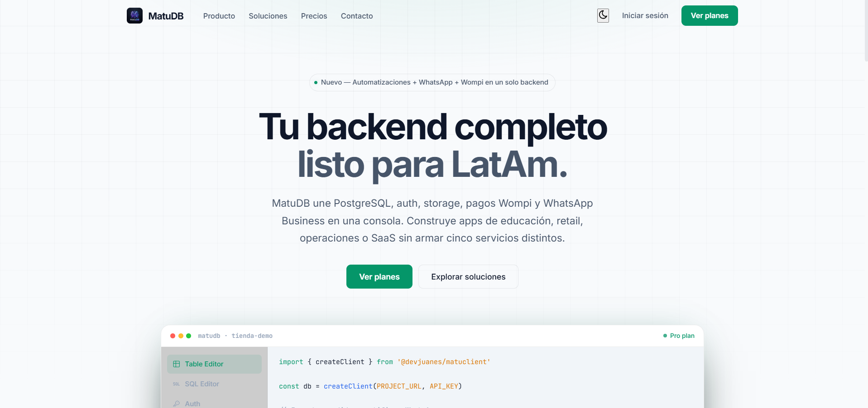Viewport: 868px width, 408px height.
Task: Click Ver planes button in header
Action: (x=710, y=15)
